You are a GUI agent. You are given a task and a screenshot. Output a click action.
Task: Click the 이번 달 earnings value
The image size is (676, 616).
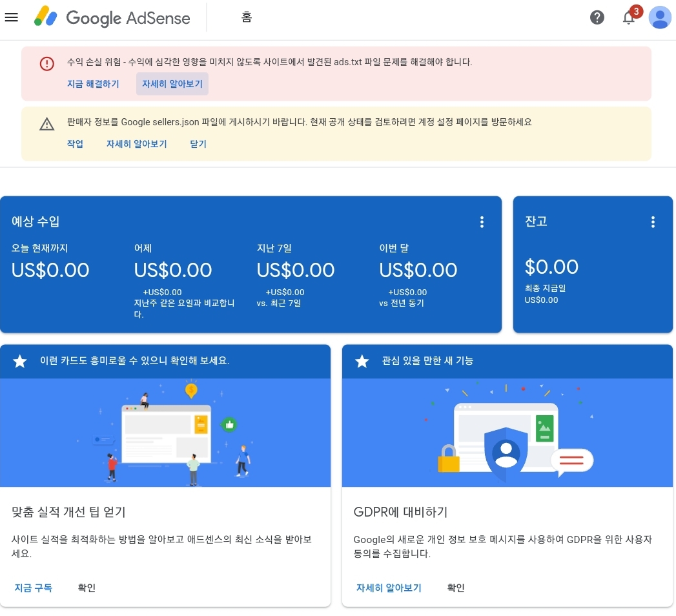tap(418, 271)
